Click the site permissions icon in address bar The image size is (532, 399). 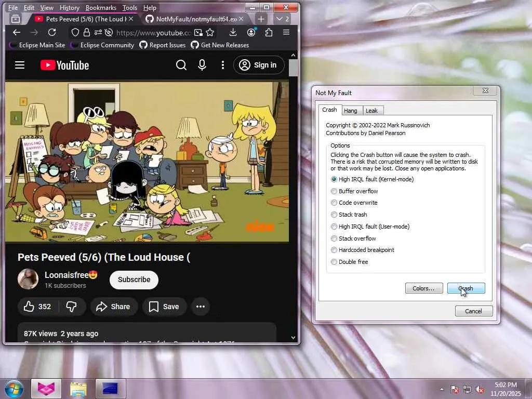98,32
